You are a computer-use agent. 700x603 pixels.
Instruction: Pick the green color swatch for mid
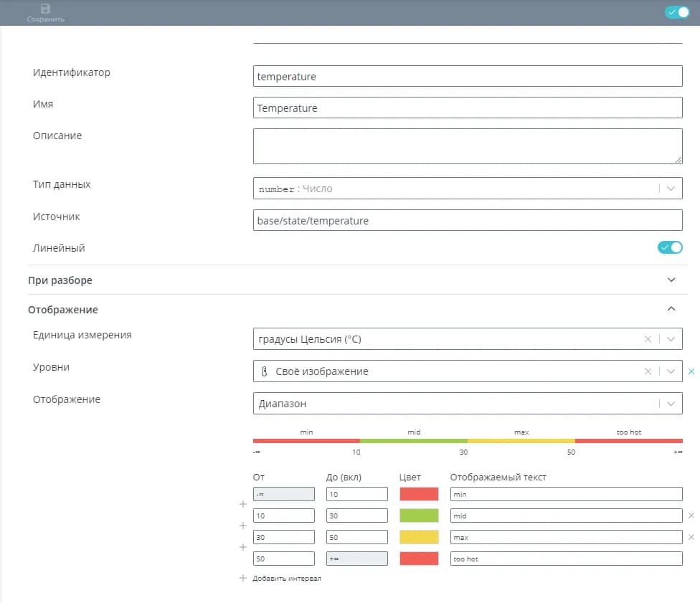tap(419, 516)
